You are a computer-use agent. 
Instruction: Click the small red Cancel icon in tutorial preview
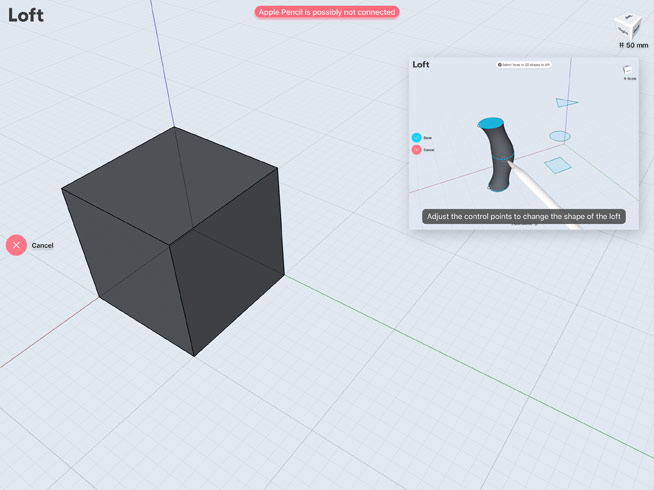(x=416, y=150)
